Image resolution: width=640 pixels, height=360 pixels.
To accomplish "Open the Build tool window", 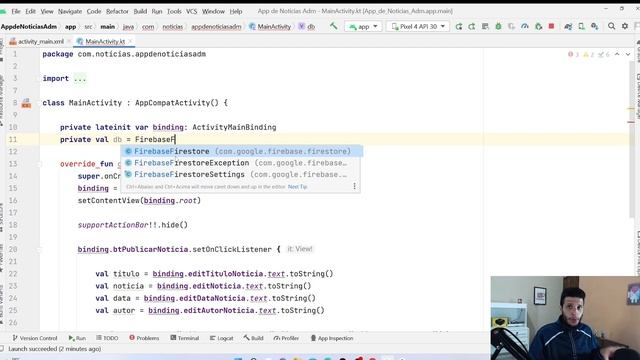I will 253,338.
